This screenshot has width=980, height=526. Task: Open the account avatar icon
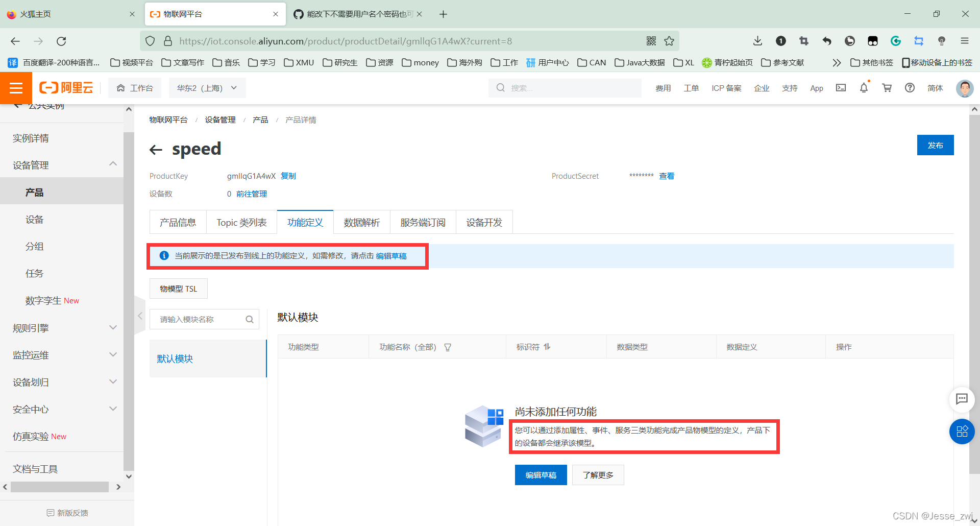964,88
